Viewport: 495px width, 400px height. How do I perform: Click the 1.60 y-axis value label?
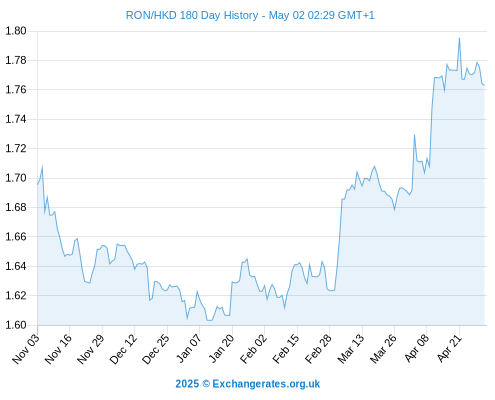tap(16, 325)
